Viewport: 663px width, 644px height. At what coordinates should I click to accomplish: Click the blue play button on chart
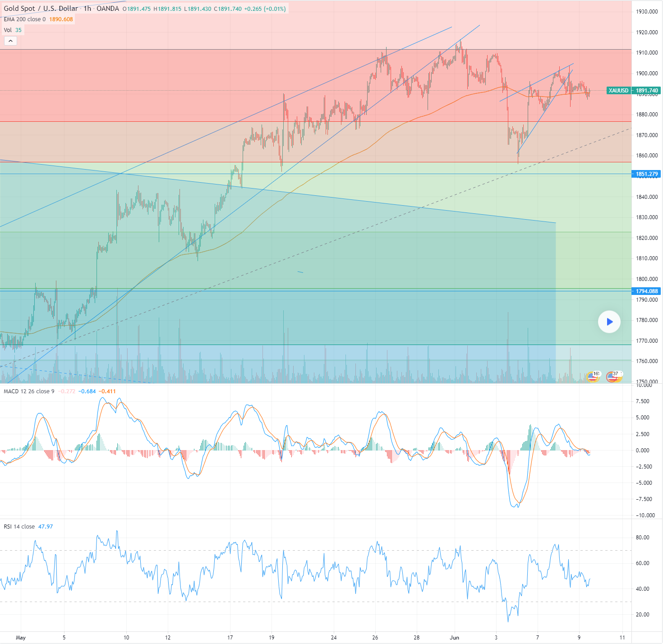click(x=609, y=322)
